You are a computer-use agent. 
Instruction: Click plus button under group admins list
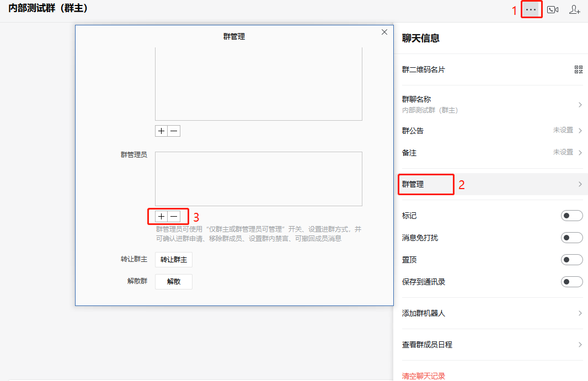[x=161, y=217]
